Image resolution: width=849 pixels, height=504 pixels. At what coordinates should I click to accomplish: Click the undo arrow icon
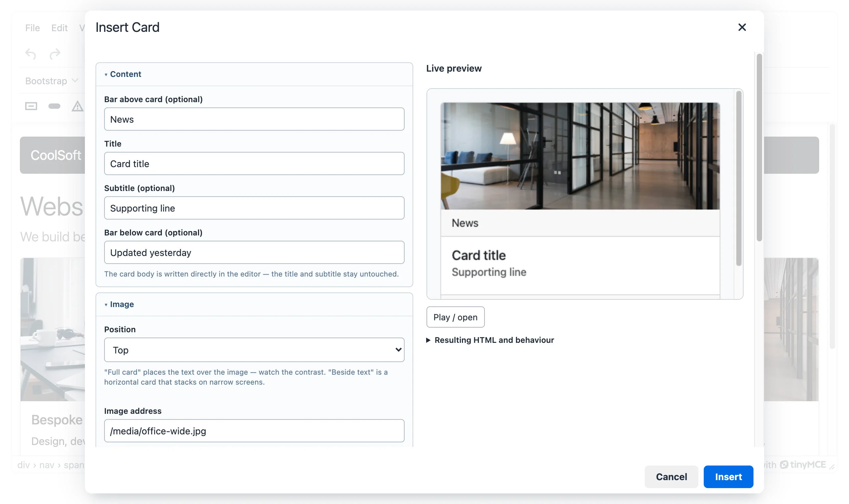[x=31, y=54]
